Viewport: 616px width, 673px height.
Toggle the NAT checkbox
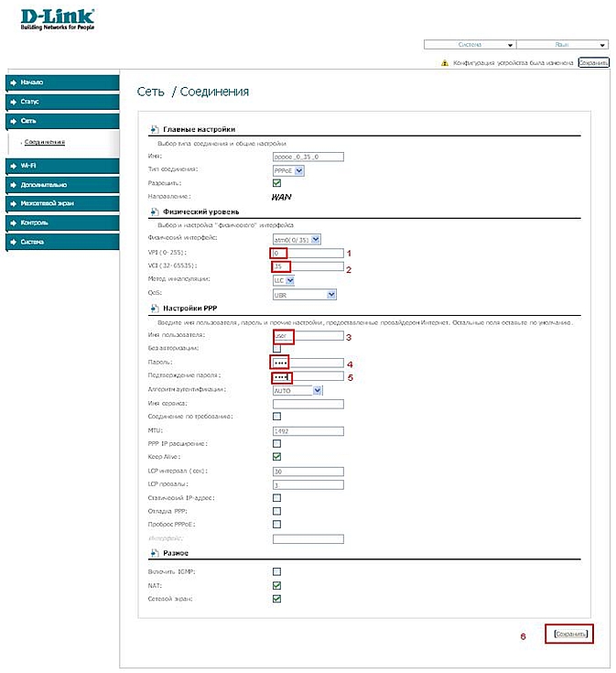tap(276, 585)
